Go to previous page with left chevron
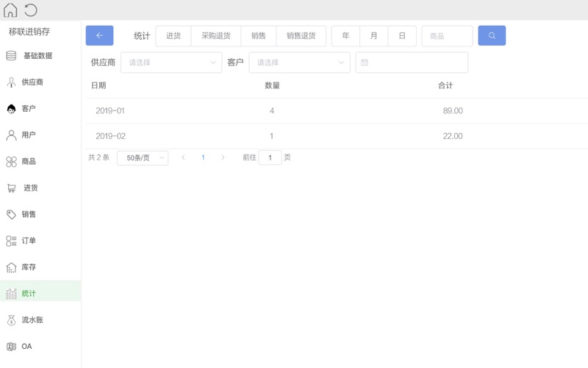This screenshot has height=368, width=588. click(x=183, y=158)
